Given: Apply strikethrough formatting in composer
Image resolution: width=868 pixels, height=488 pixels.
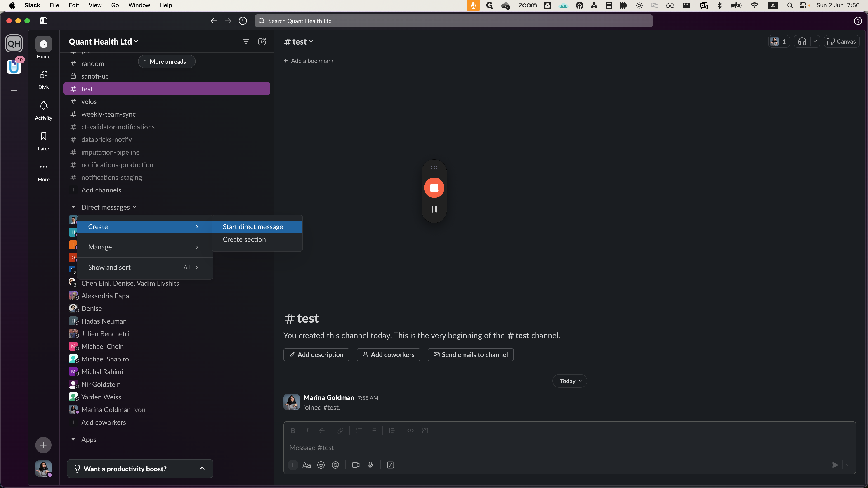Looking at the screenshot, I should (322, 431).
